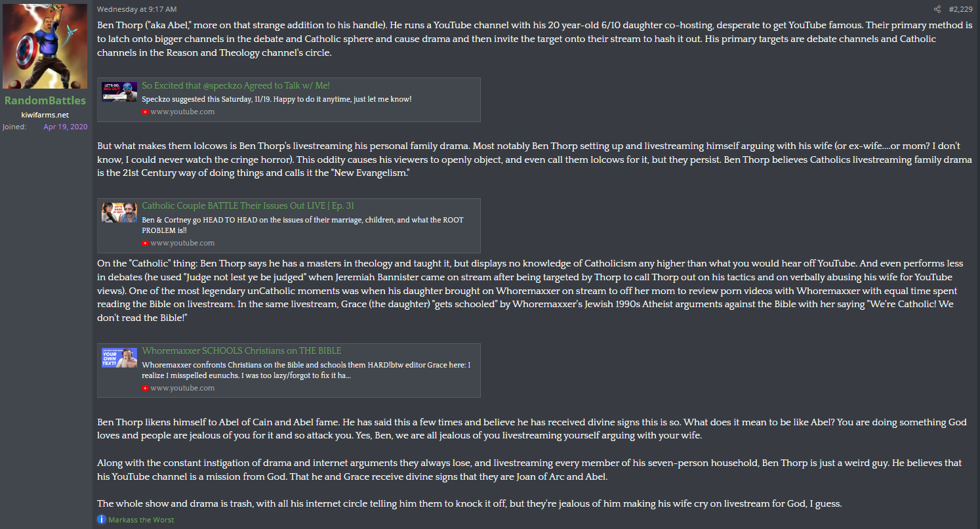The width and height of the screenshot is (980, 529).
Task: Click the kiwifarms.net user title text
Action: [x=45, y=115]
